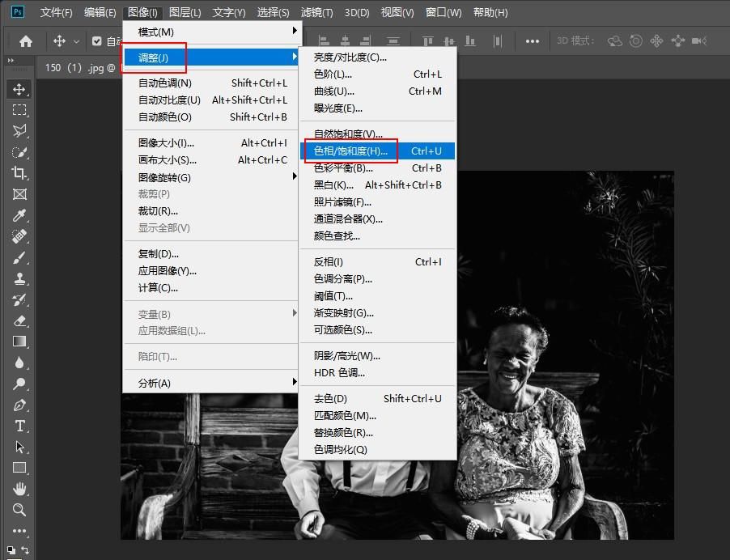Click the align left edges icon

[324, 41]
